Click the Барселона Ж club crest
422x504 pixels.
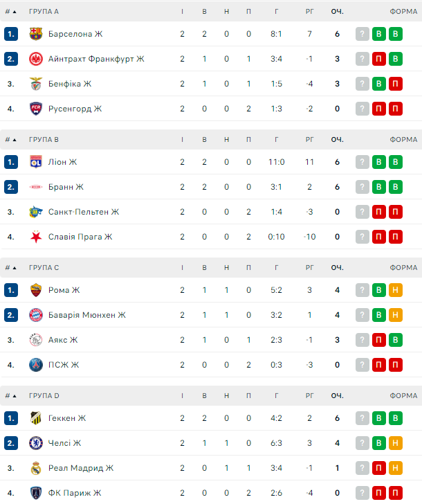36,34
